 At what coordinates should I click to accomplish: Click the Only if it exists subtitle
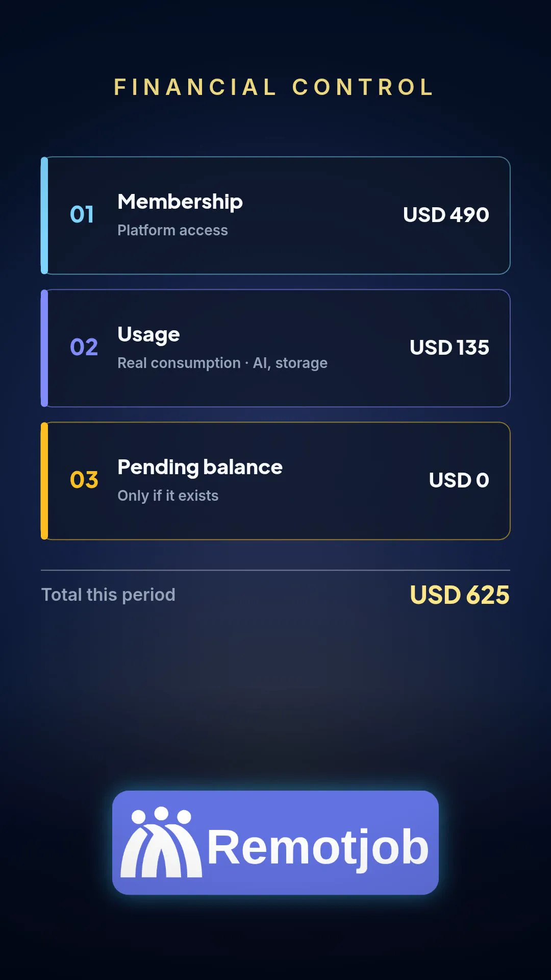tap(168, 496)
